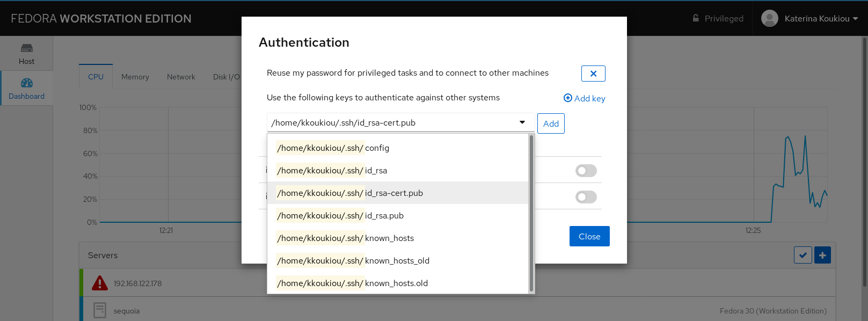868x321 pixels.
Task: Click the sequoia server icon
Action: (99, 310)
